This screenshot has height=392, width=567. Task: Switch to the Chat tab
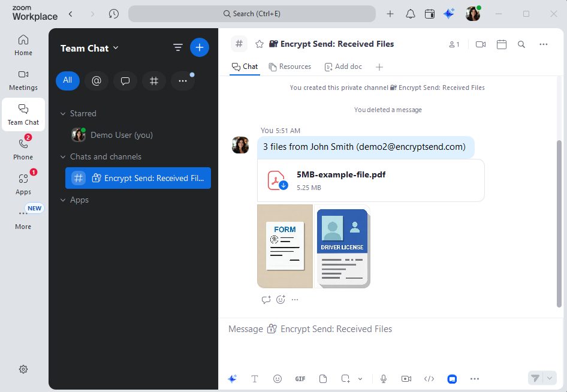coord(245,67)
